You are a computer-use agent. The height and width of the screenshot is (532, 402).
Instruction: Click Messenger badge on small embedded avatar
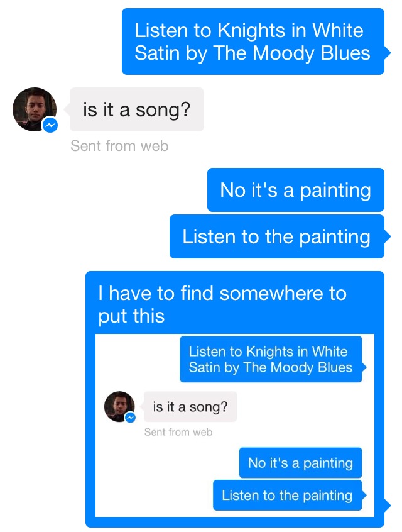pyautogui.click(x=130, y=418)
